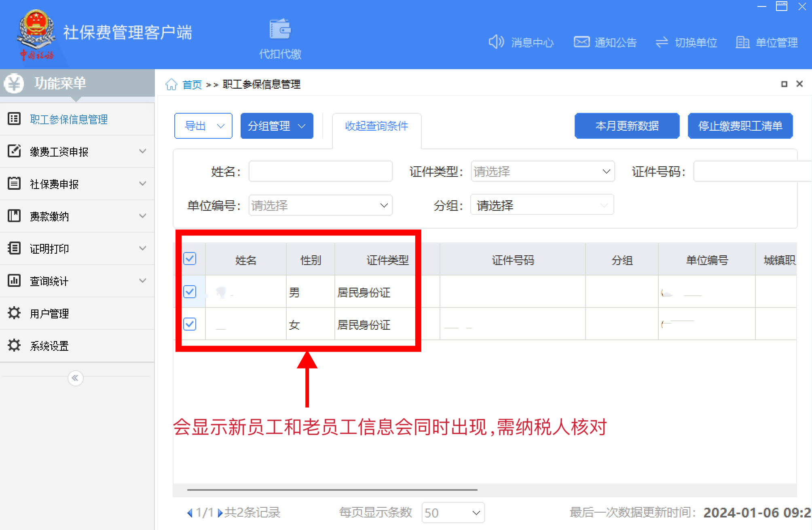Uncheck the female employee row checkbox

190,324
